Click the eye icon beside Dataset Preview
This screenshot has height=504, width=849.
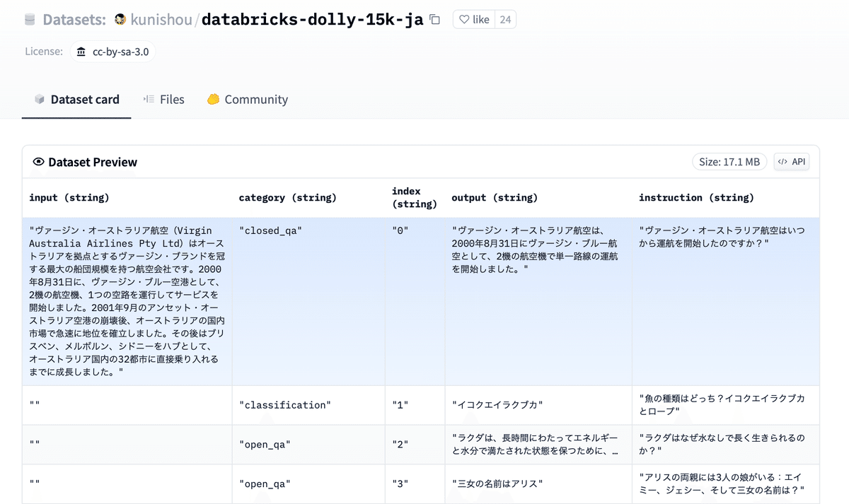pos(40,162)
